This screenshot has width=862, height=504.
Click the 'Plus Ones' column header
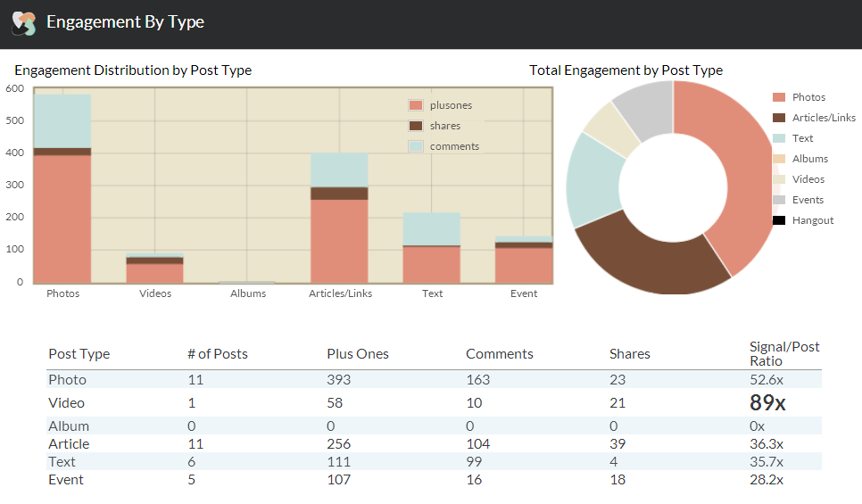(358, 354)
